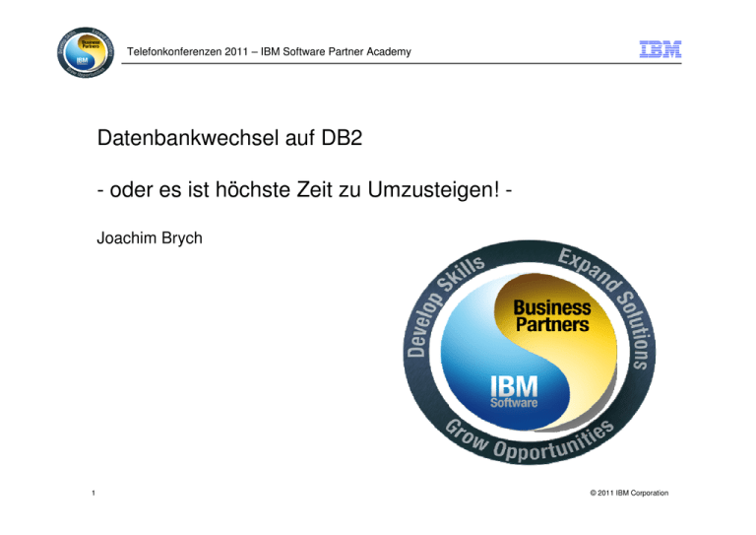The height and width of the screenshot is (535, 756).
Task: Click header text 'Telefonkonferenzen 2011 – IBM Software Partner Academy'
Action: pyautogui.click(x=269, y=51)
